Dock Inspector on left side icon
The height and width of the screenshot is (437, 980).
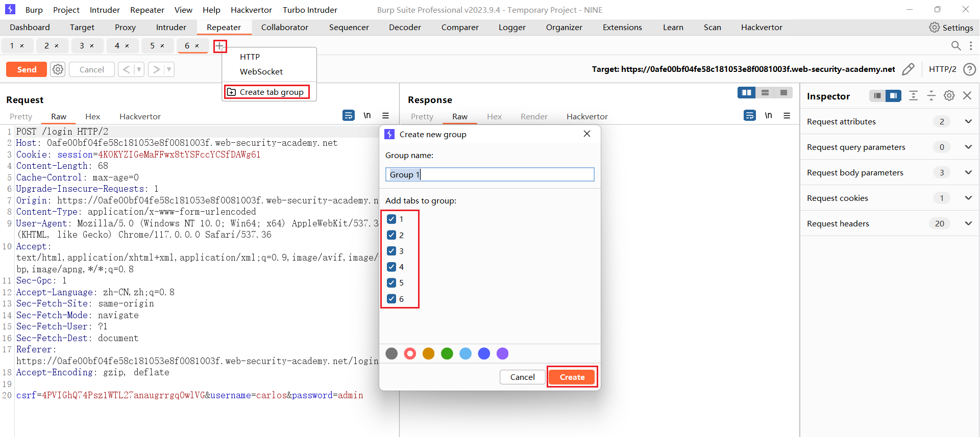click(877, 96)
